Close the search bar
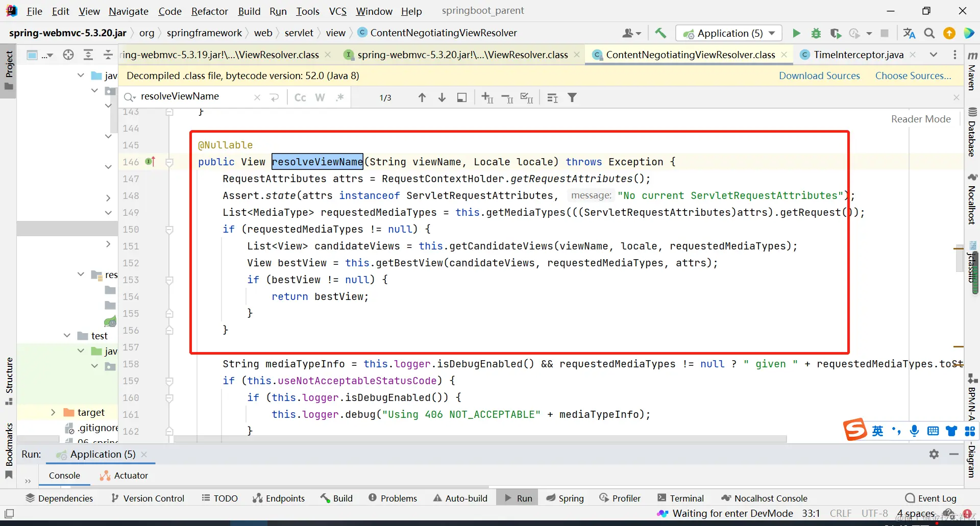The image size is (980, 526). 957,97
